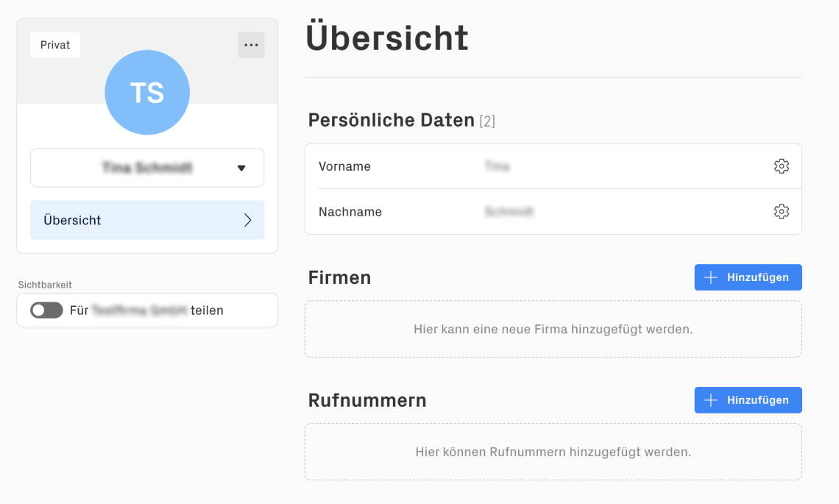
Task: Expand the contact name dropdown arrow
Action: [241, 168]
